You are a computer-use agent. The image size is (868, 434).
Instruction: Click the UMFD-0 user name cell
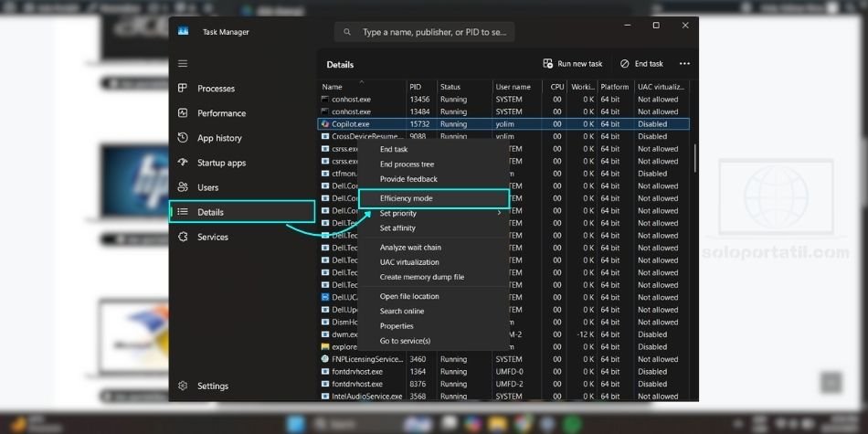tap(509, 372)
